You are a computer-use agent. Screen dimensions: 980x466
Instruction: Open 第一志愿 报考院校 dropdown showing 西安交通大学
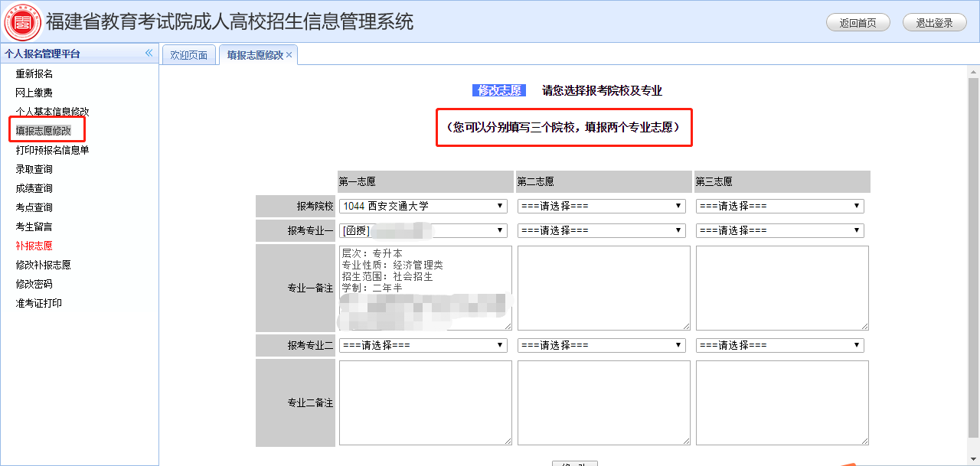pyautogui.click(x=423, y=206)
